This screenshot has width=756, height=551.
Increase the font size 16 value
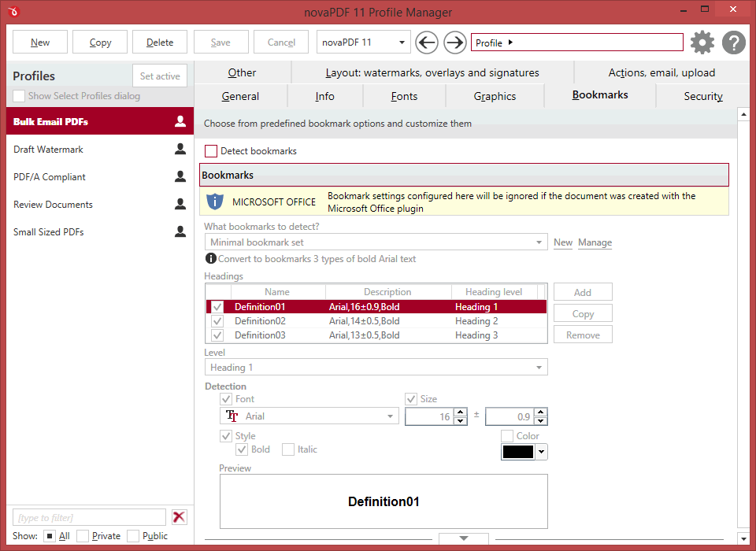click(x=461, y=412)
